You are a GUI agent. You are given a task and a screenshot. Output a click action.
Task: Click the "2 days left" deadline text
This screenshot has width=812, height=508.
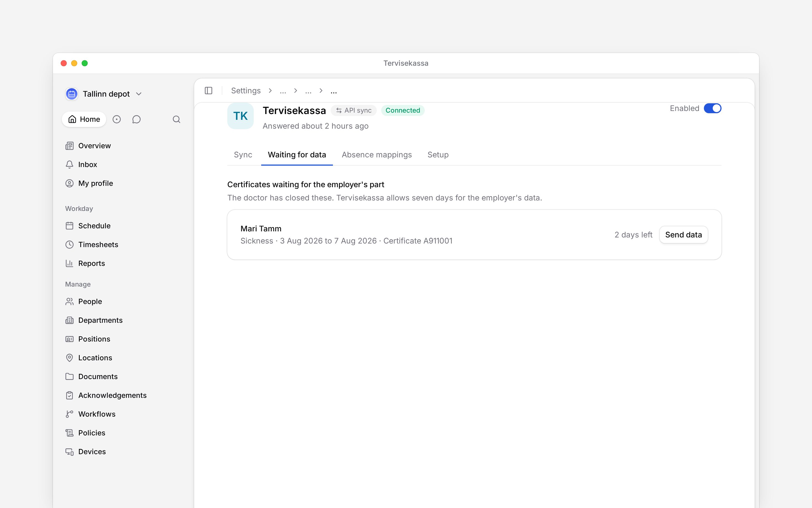point(633,235)
